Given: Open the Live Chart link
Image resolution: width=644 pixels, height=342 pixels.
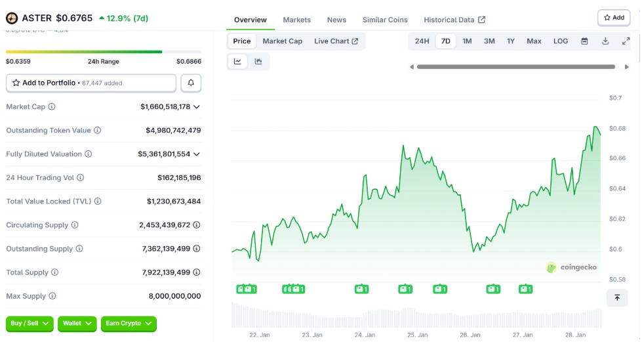Looking at the screenshot, I should (336, 41).
